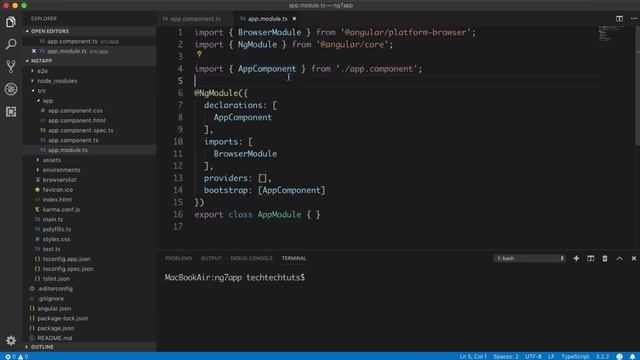
Task: Click the errors and warnings status icon
Action: pos(17,356)
